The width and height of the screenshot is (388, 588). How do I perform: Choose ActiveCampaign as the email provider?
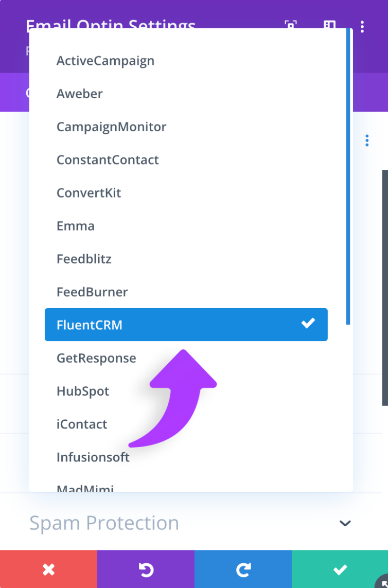(105, 60)
